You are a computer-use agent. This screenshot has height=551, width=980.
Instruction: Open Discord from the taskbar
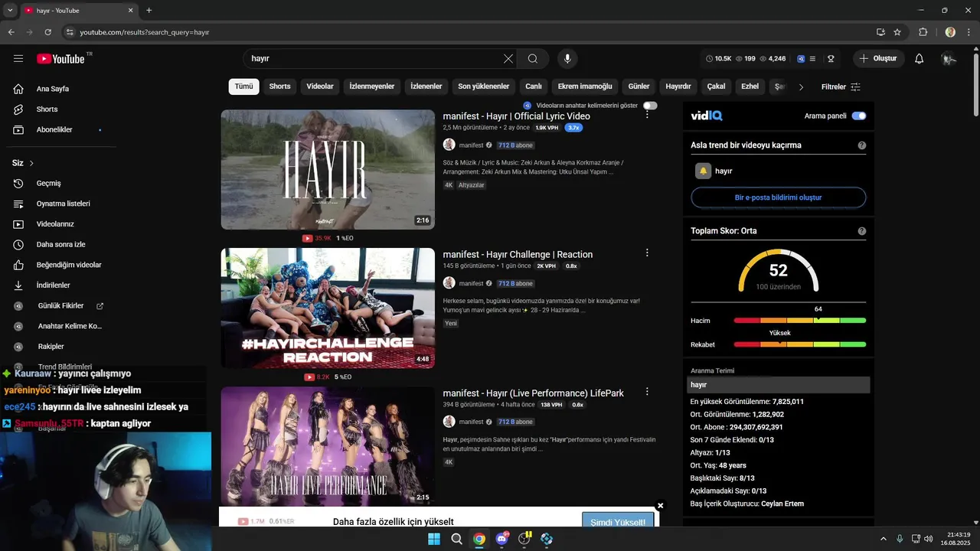(x=502, y=539)
